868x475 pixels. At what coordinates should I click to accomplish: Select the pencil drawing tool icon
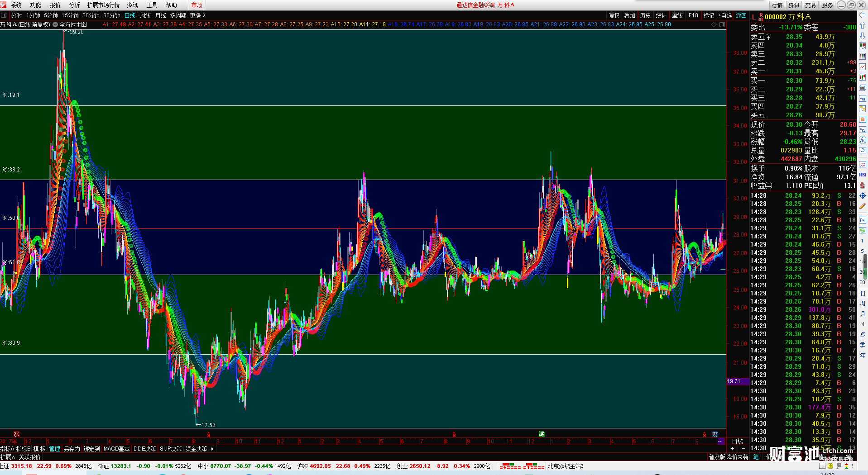click(863, 206)
